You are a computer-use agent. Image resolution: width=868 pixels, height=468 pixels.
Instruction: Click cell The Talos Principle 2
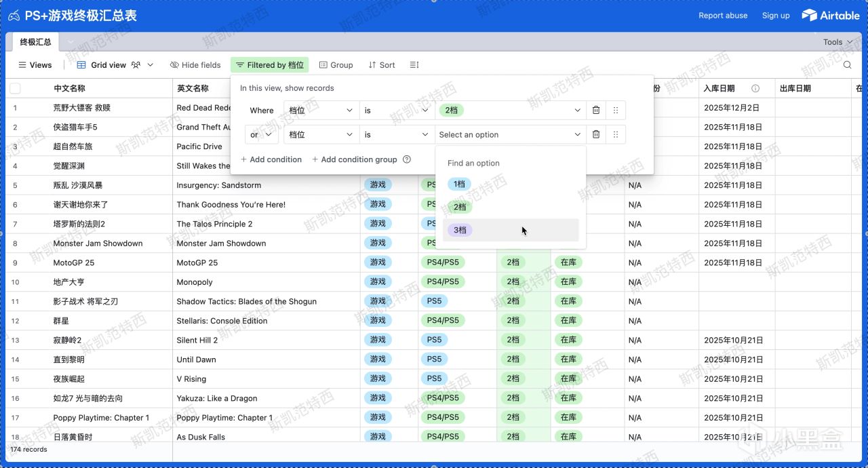(214, 224)
